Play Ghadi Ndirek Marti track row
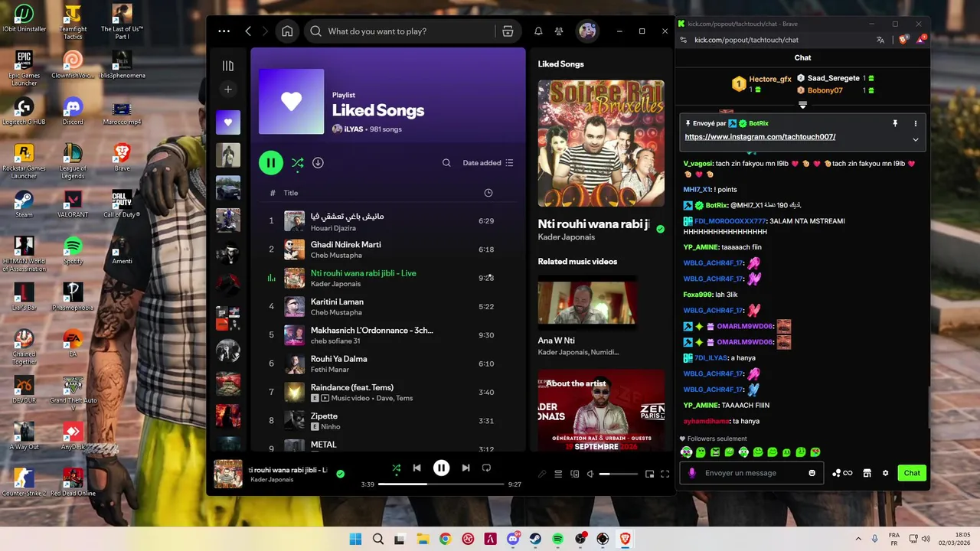Image resolution: width=980 pixels, height=551 pixels. tap(389, 249)
